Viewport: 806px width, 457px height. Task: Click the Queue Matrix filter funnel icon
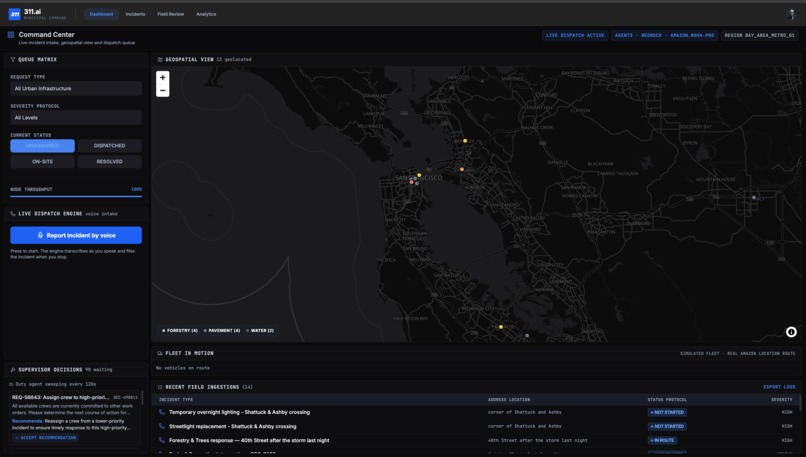point(13,60)
